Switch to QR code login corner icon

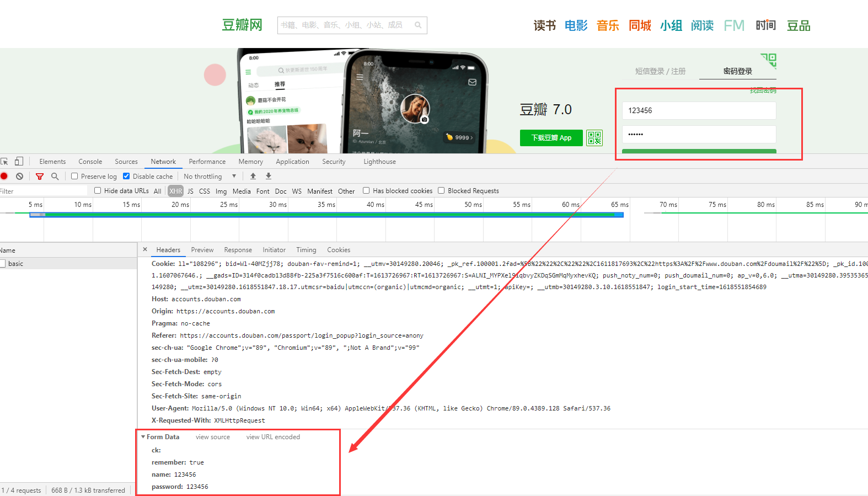(x=769, y=61)
